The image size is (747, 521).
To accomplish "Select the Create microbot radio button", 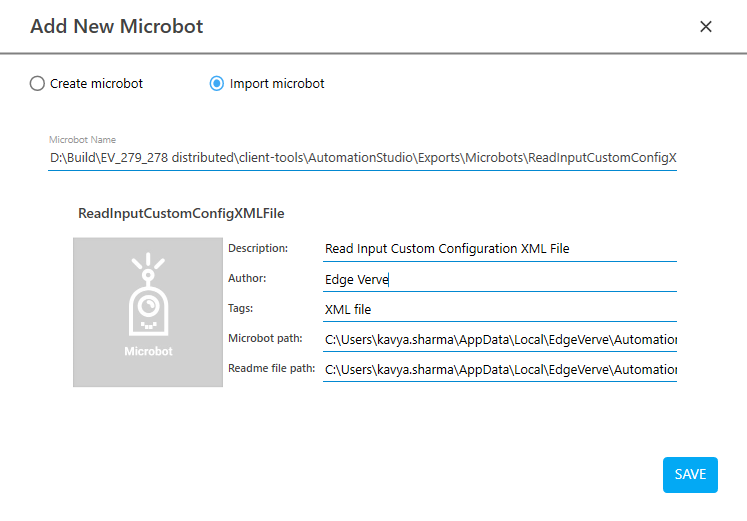I will pos(37,84).
